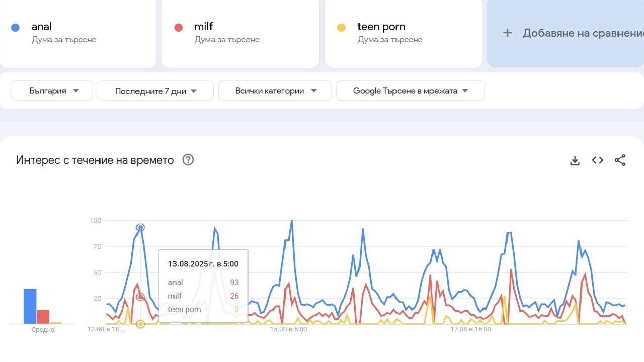Open the 'България' region dropdown
Screen dimensions: 644x362
52,91
